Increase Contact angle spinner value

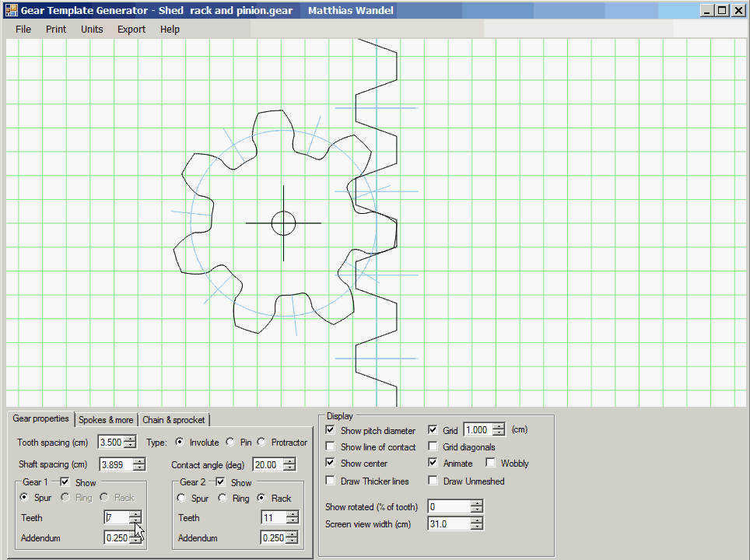point(289,461)
